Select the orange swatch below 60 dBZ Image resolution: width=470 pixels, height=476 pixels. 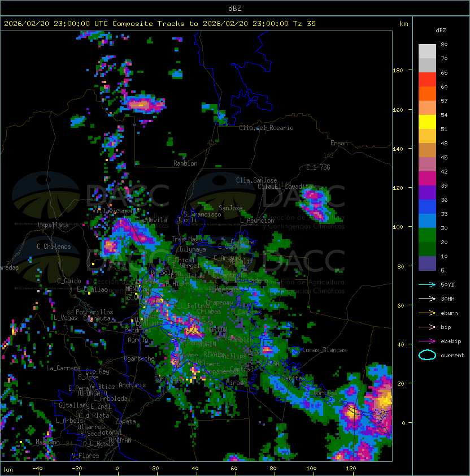(427, 93)
